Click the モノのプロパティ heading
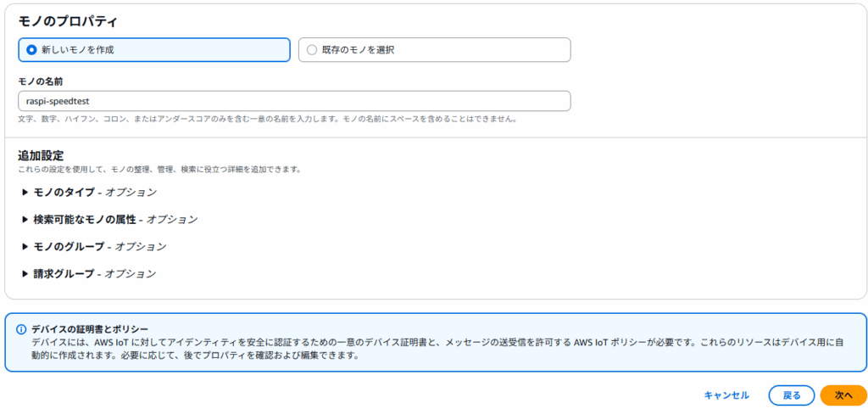 click(70, 21)
